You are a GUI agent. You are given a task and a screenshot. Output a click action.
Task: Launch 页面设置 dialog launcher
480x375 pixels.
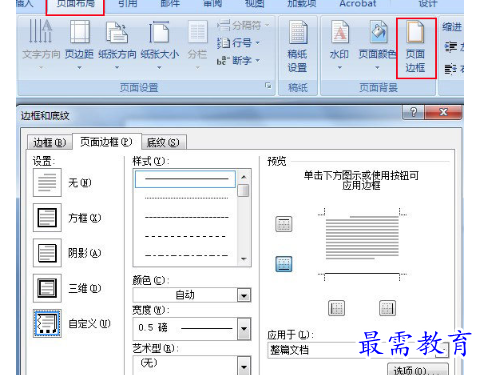[x=268, y=86]
